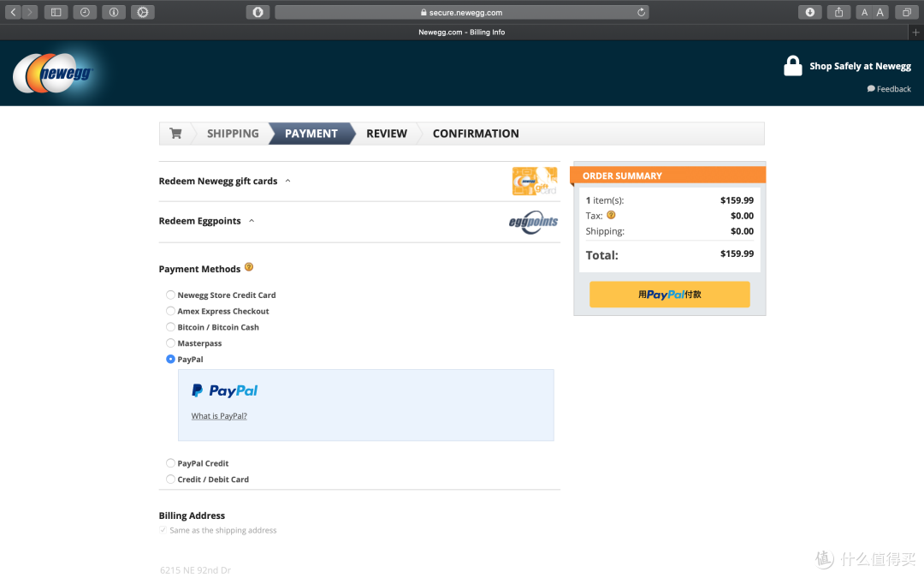The height and width of the screenshot is (578, 924).
Task: Go forward with the Safari forward arrow
Action: point(29,12)
